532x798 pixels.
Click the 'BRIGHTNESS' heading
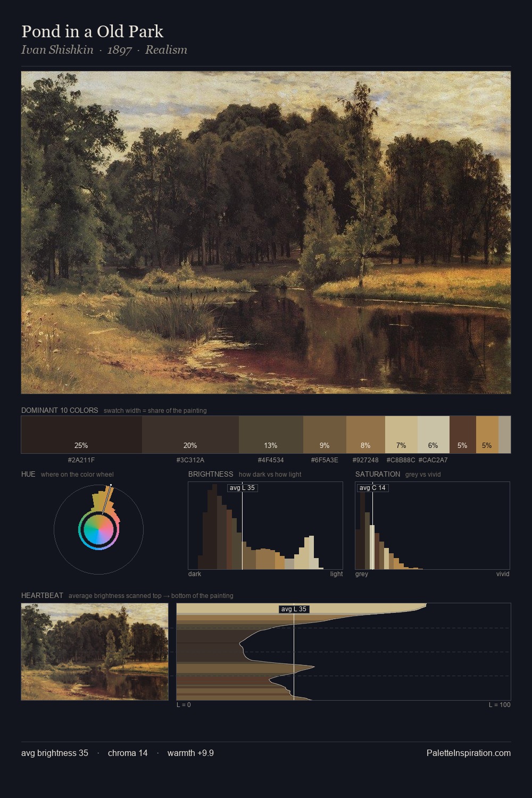click(x=211, y=475)
